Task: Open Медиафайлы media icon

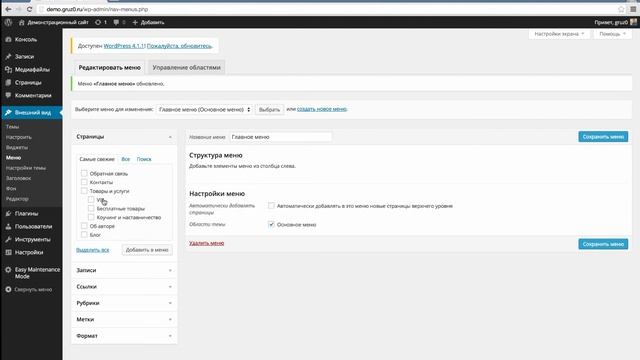Action: (x=8, y=70)
